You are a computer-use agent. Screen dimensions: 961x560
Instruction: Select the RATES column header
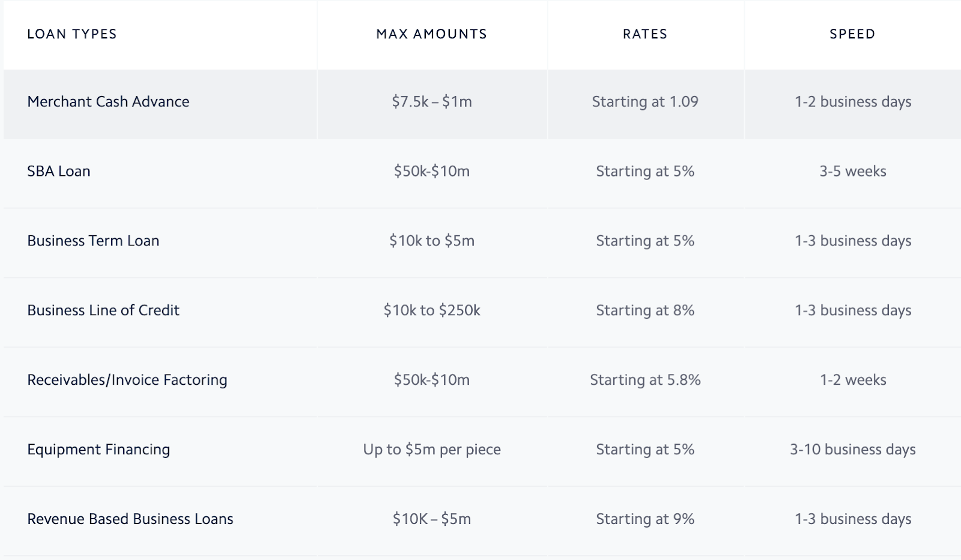pos(645,34)
